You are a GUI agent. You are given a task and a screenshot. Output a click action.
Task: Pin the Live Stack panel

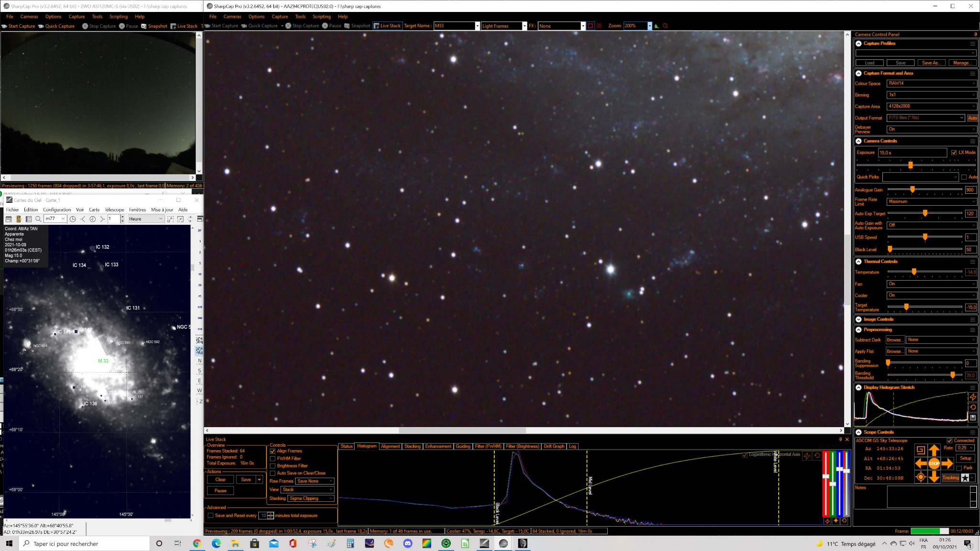point(840,440)
